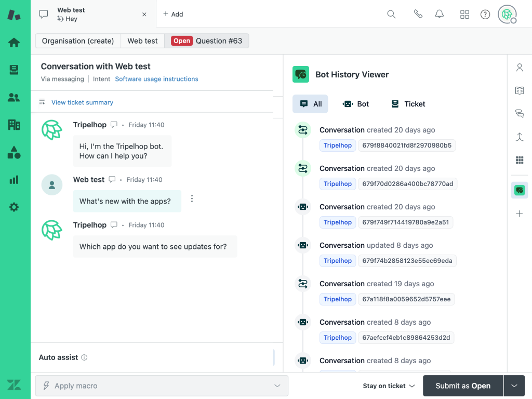Open the Views tickets icon in sidebar
Viewport: 532px width, 399px height.
[x=14, y=70]
